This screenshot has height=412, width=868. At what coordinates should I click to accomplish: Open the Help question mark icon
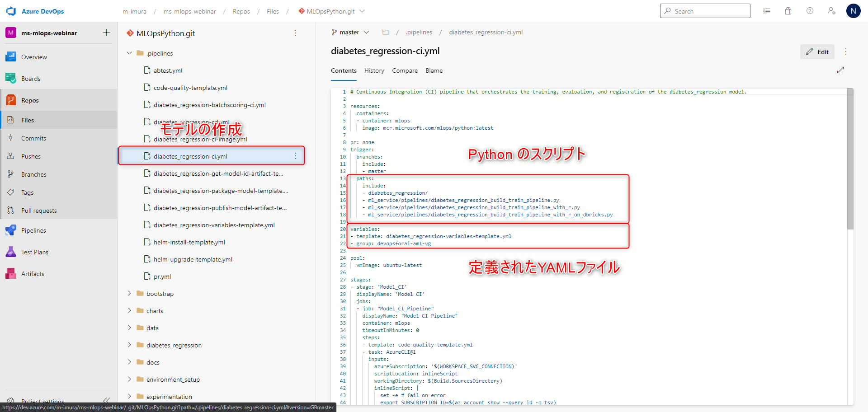(x=810, y=11)
